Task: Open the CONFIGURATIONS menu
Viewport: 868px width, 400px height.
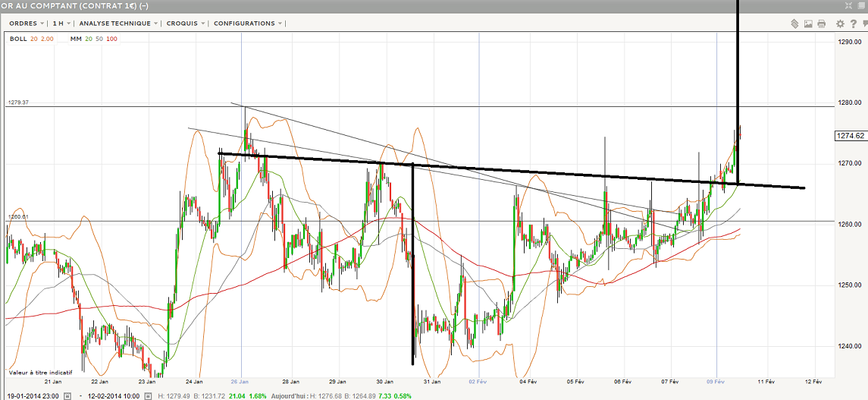Action: pyautogui.click(x=247, y=24)
